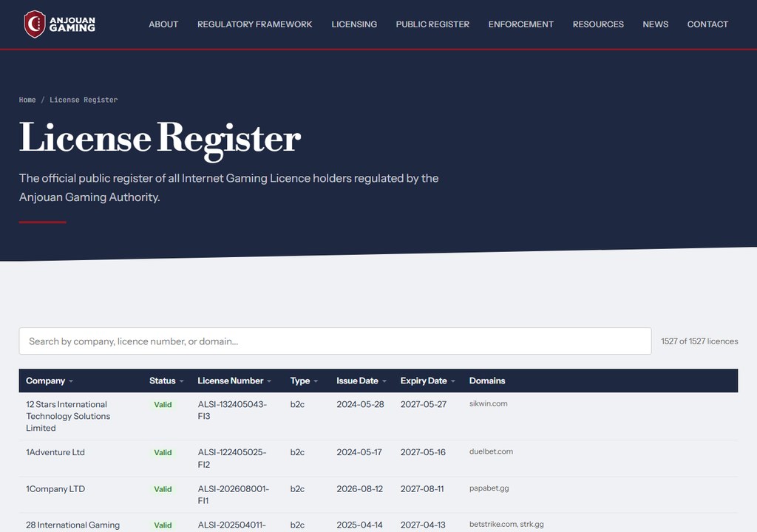Image resolution: width=757 pixels, height=532 pixels.
Task: Select issue date 2024-05-17
Action: point(359,452)
